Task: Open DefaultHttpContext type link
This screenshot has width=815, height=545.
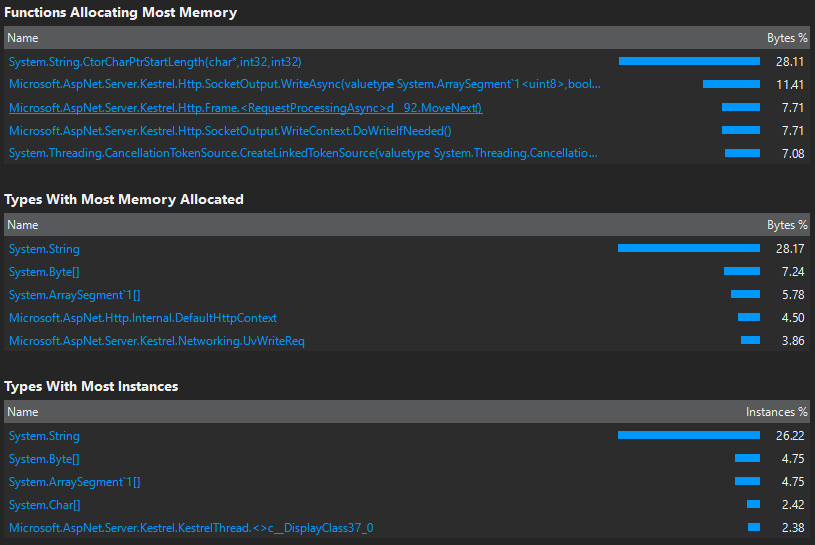Action: click(143, 317)
